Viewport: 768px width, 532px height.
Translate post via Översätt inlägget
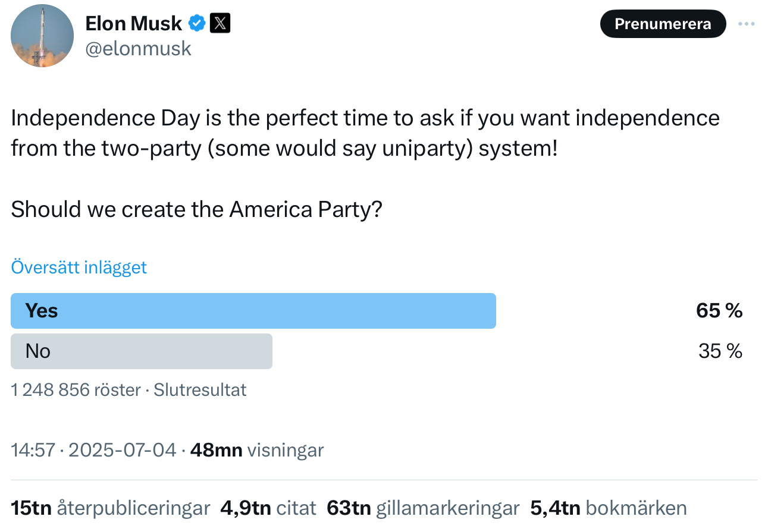pyautogui.click(x=79, y=267)
